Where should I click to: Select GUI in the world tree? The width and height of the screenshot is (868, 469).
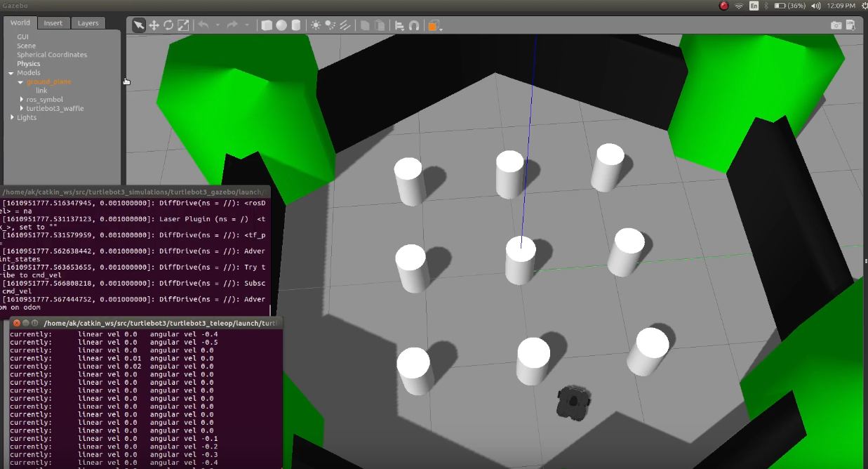[x=23, y=37]
